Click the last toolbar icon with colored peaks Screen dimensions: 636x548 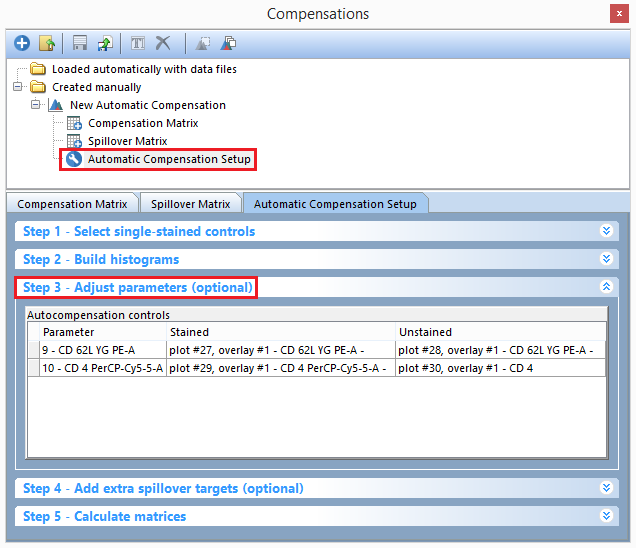[228, 43]
